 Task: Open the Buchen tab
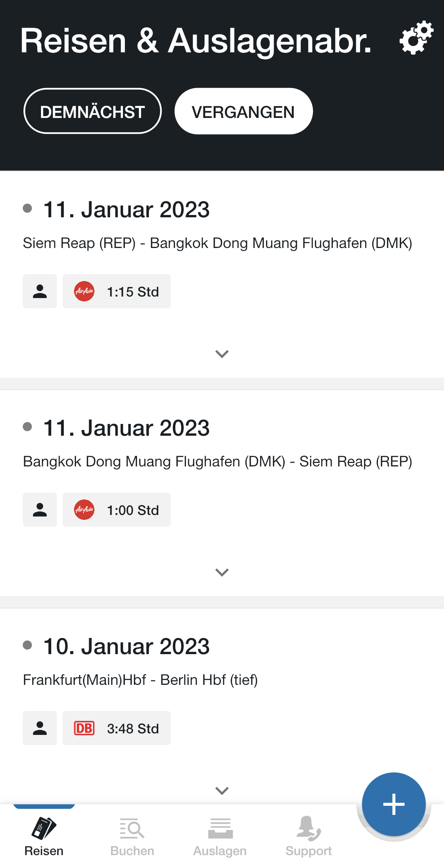coord(132,837)
